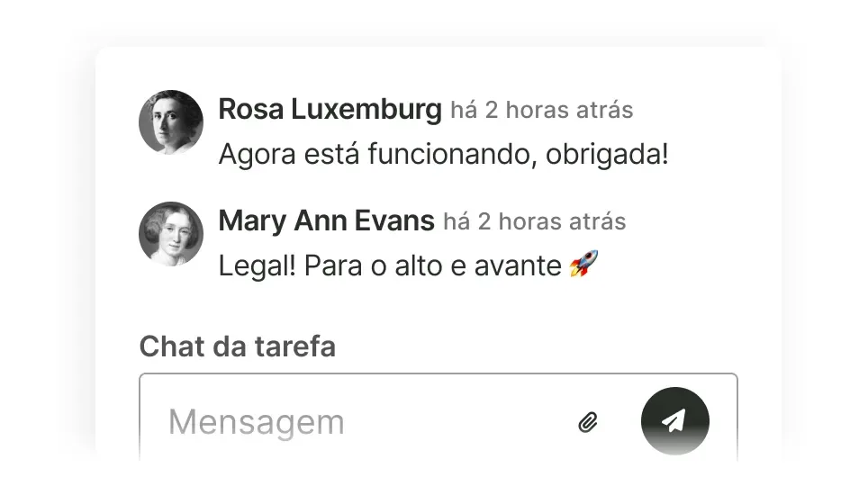The image size is (850, 504).
Task: Click the word 'Agora' starting Rosa's message
Action: click(x=257, y=155)
